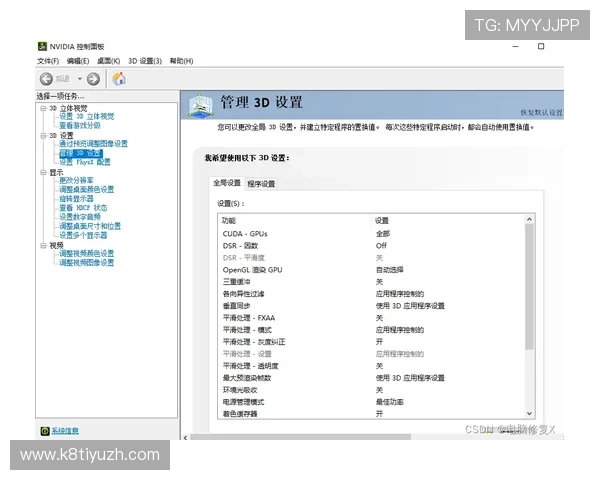The image size is (600, 480).
Task: Select the DSR - 因数 setting row
Action: coord(371,246)
